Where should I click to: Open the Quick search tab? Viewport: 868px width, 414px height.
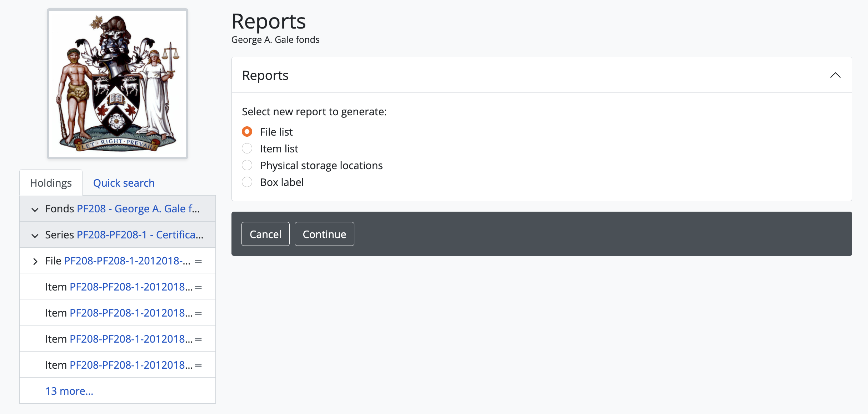click(124, 183)
